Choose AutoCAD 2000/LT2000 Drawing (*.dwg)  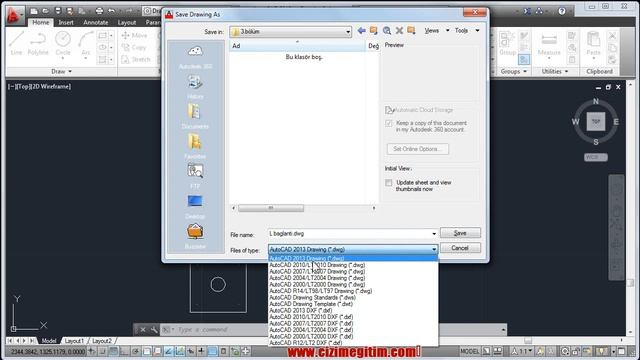(x=353, y=284)
